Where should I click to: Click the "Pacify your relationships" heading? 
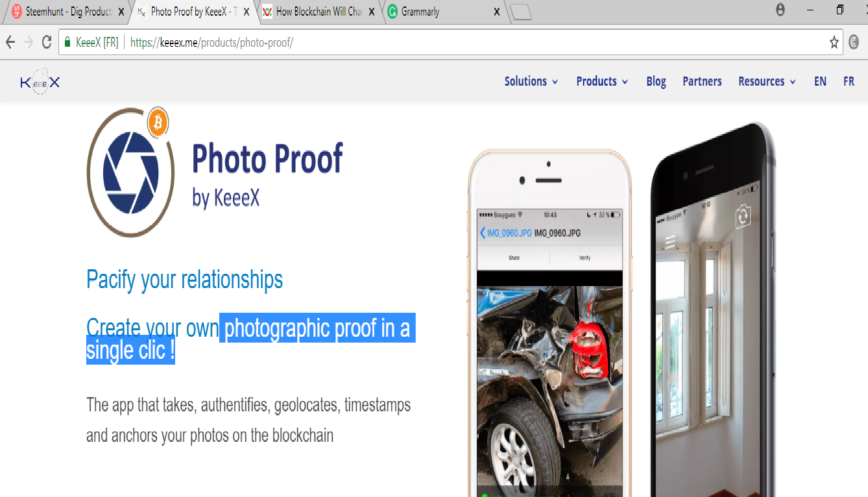click(185, 280)
